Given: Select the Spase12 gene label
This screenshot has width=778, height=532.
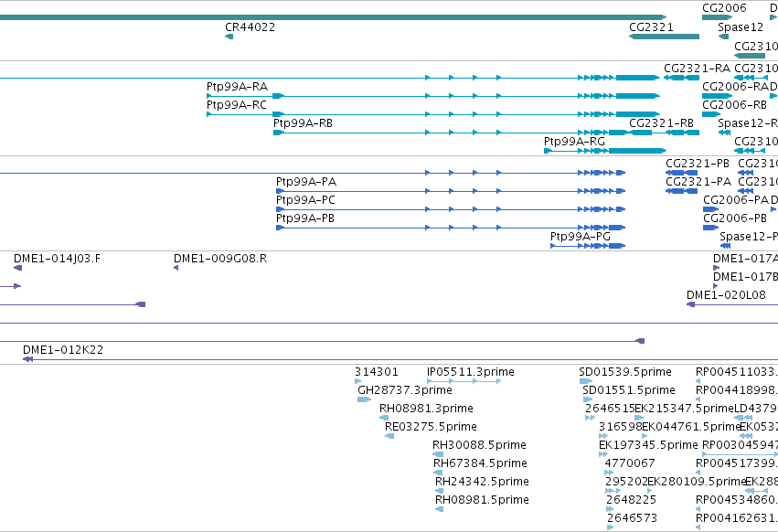Looking at the screenshot, I should [741, 27].
